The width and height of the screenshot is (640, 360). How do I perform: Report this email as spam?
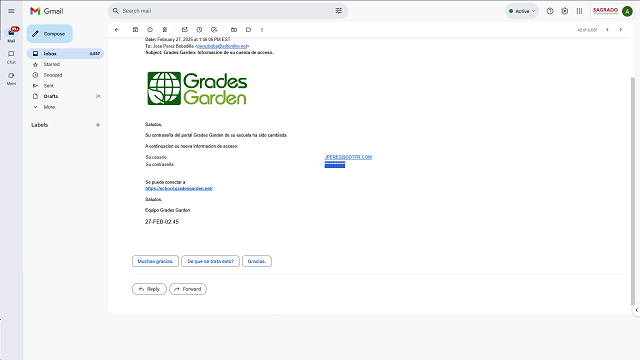click(150, 30)
